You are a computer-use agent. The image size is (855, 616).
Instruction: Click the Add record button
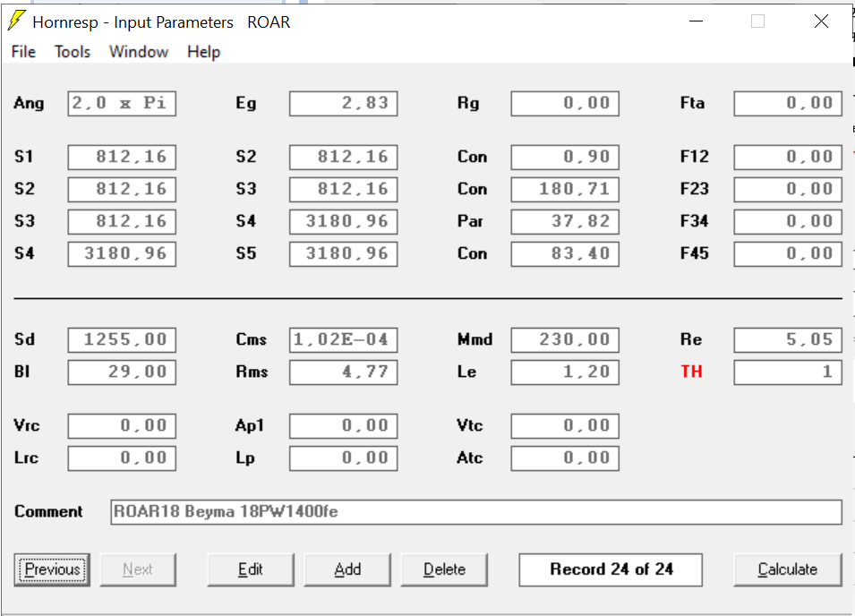coord(347,569)
